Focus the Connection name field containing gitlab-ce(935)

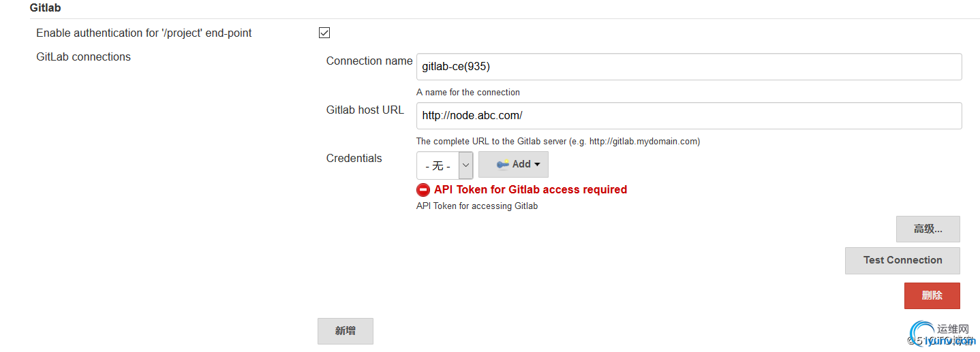coord(689,67)
